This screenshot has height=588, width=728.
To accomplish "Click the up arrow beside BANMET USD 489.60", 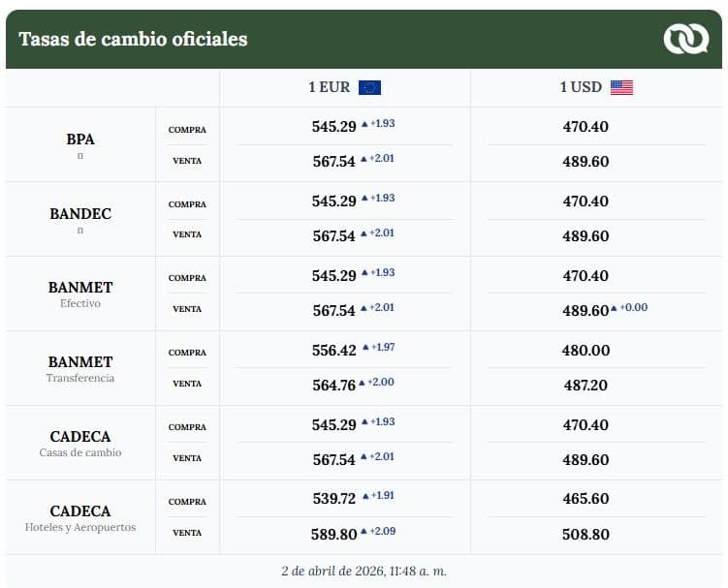I will click(614, 308).
